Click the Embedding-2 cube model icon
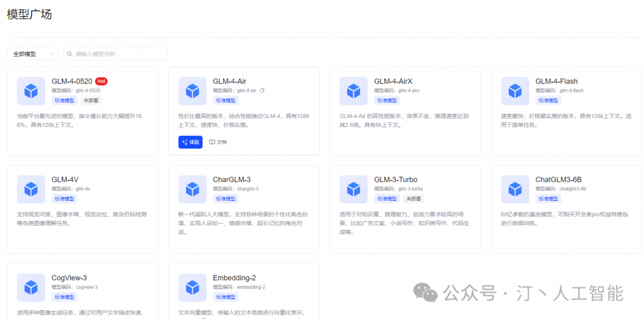 coord(193,287)
